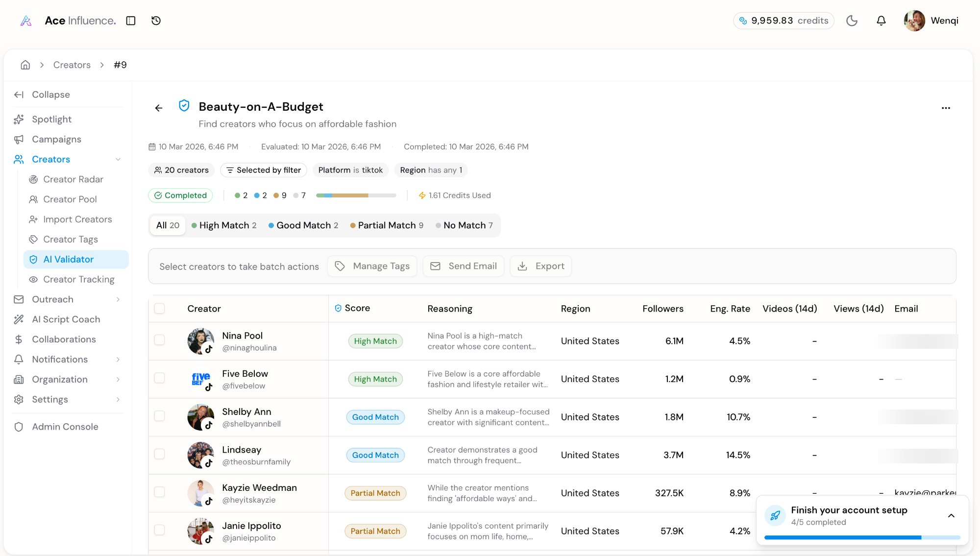Viewport: 980px width, 556px height.
Task: Expand the Outreach sidebar section
Action: [x=118, y=299]
